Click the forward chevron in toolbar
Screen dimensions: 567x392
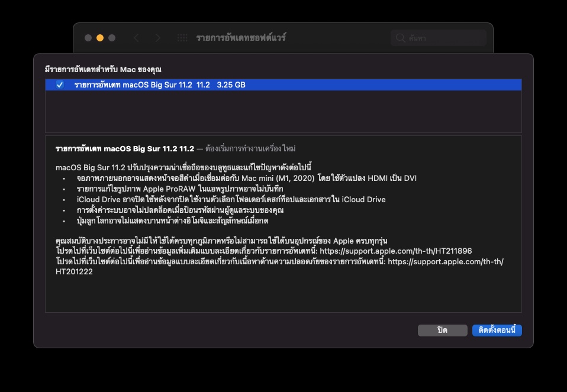coord(157,38)
